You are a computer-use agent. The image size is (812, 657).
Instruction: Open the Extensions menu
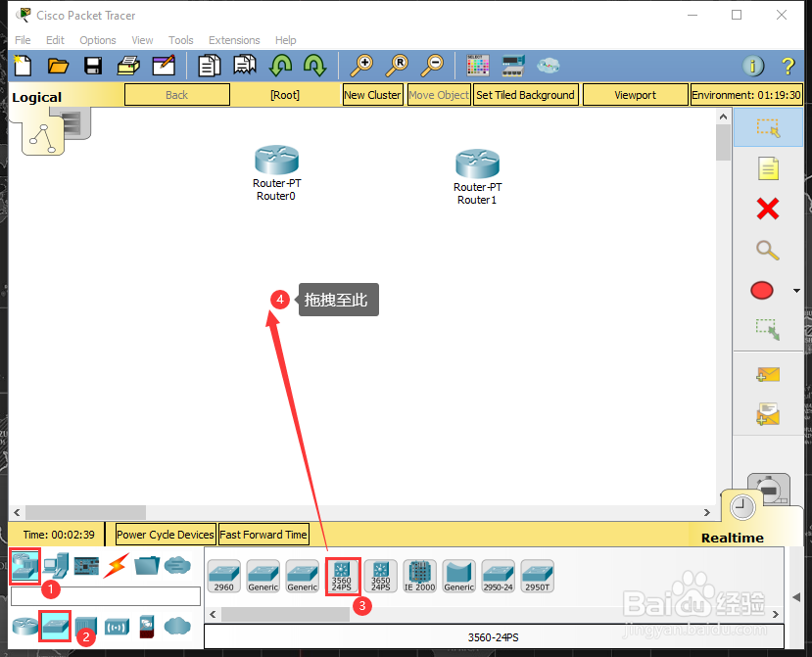coord(234,40)
